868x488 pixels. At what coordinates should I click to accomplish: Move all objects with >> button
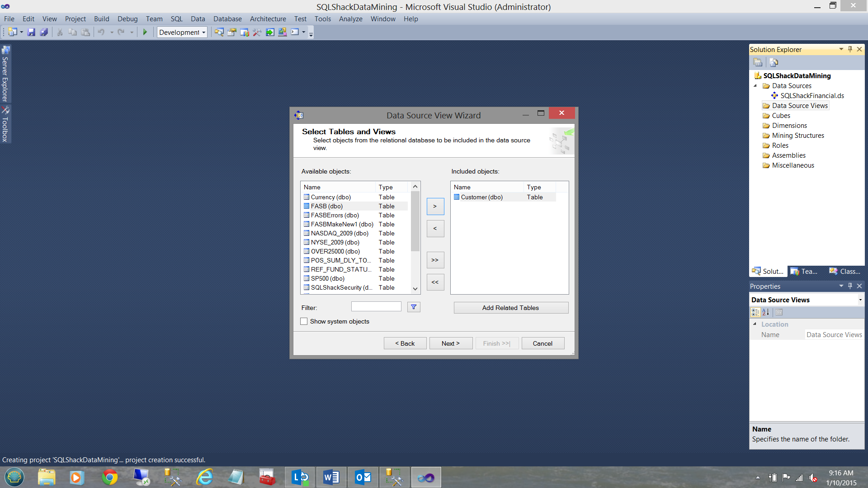pos(435,260)
